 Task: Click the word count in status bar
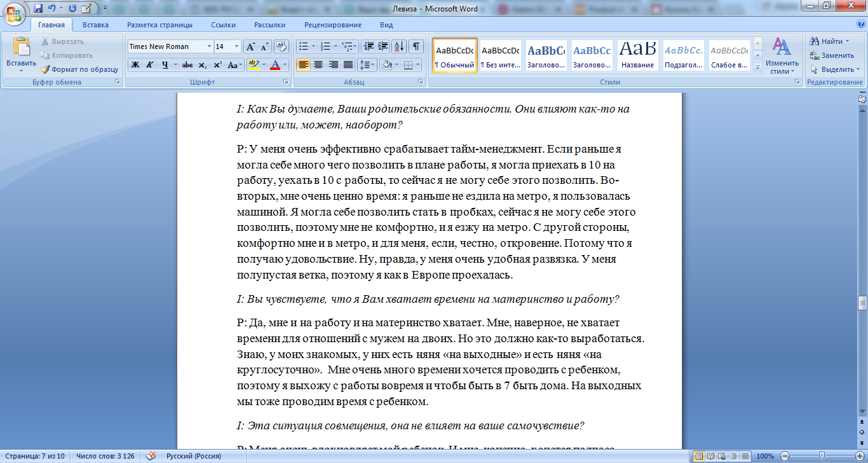point(105,456)
